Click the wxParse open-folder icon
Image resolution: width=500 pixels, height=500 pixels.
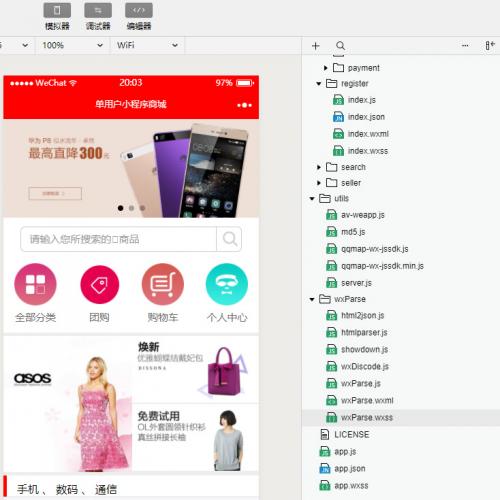coord(325,299)
